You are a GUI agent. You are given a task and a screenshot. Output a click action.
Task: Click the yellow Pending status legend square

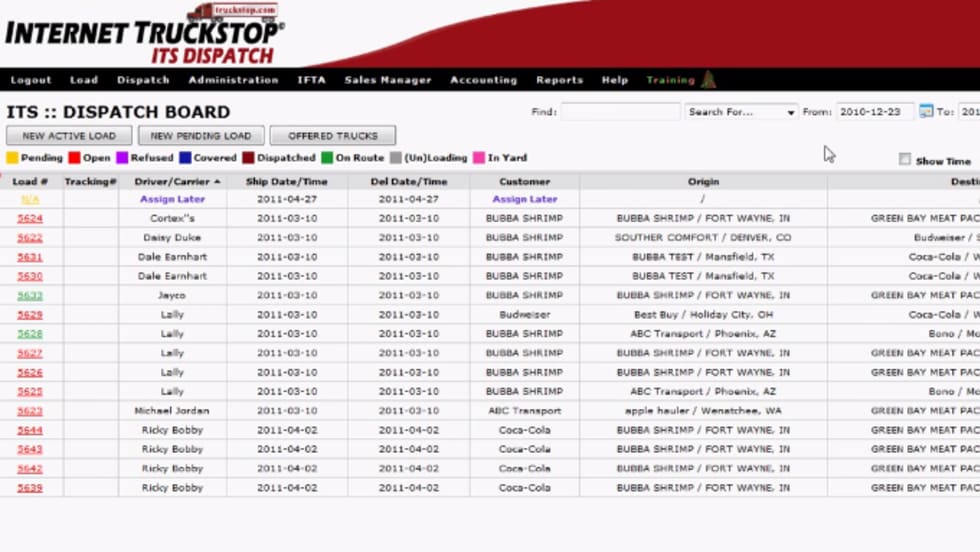(12, 158)
